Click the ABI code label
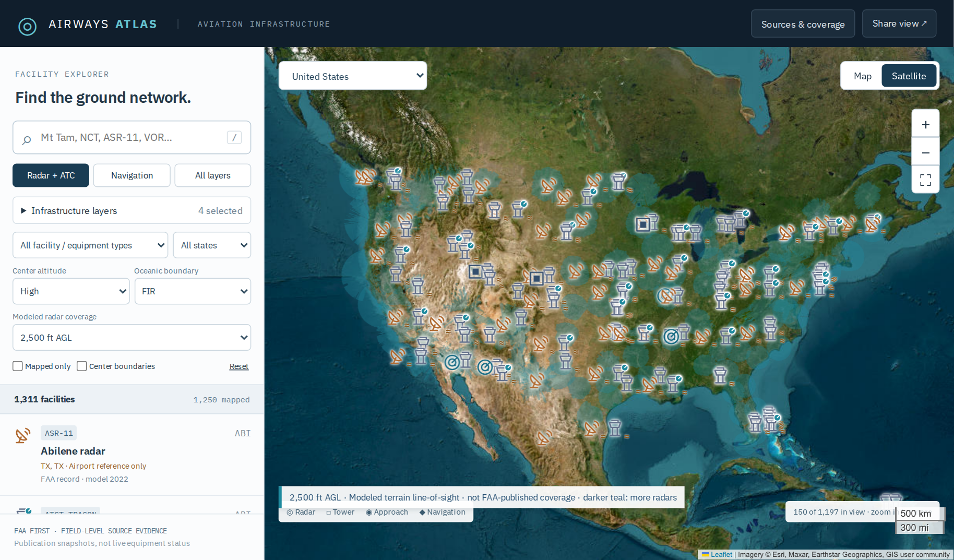Screen dimensions: 954x560 243,433
